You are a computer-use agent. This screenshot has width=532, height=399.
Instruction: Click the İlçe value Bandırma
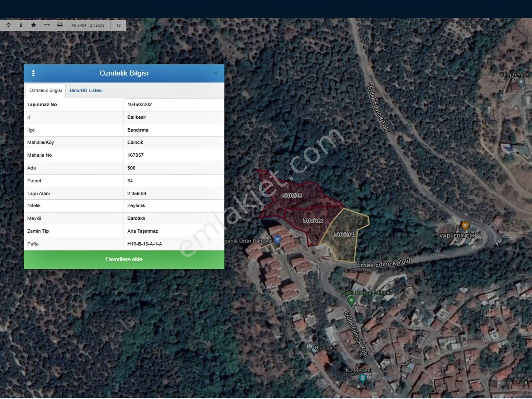point(138,130)
